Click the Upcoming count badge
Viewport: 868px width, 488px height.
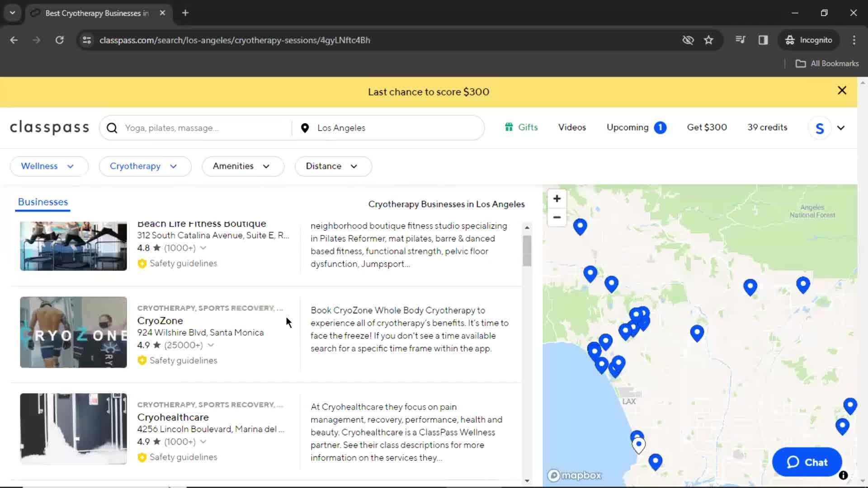[x=660, y=127]
